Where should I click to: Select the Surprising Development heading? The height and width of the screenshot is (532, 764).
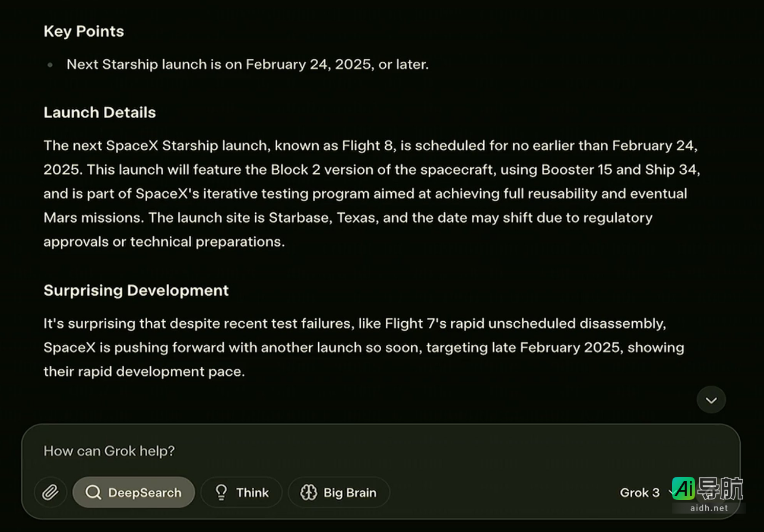136,290
